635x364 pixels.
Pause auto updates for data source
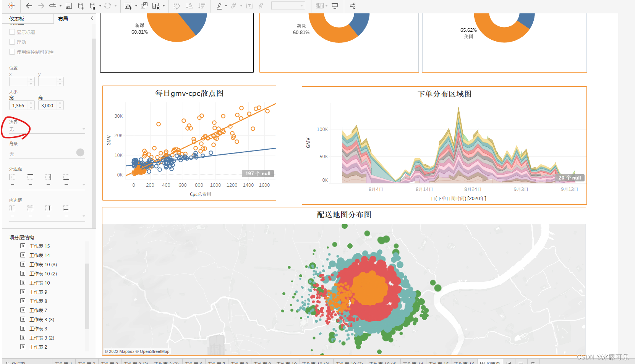point(92,6)
